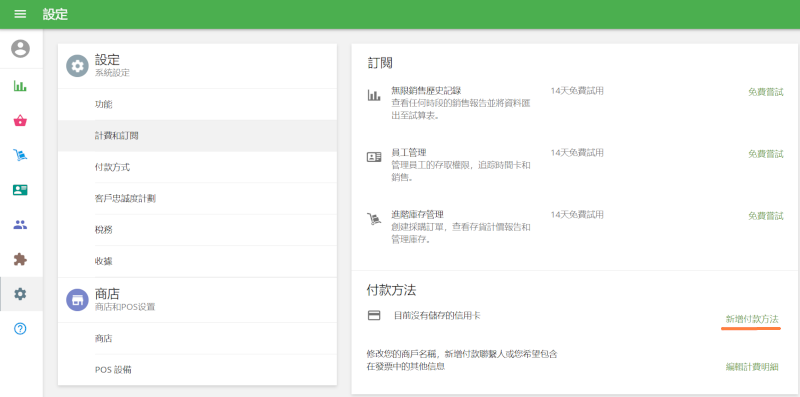The width and height of the screenshot is (800, 397).
Task: Click the 商店和POS設置 subtitle text
Action: pyautogui.click(x=125, y=307)
